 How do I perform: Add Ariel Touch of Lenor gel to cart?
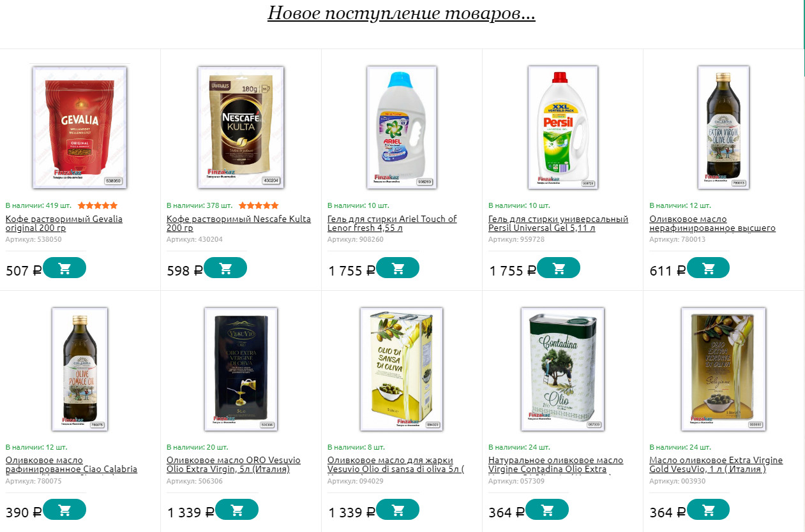click(x=398, y=268)
